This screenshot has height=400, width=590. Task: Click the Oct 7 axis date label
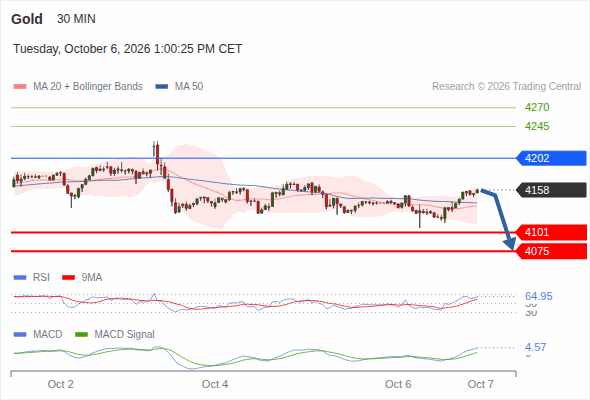coord(481,384)
